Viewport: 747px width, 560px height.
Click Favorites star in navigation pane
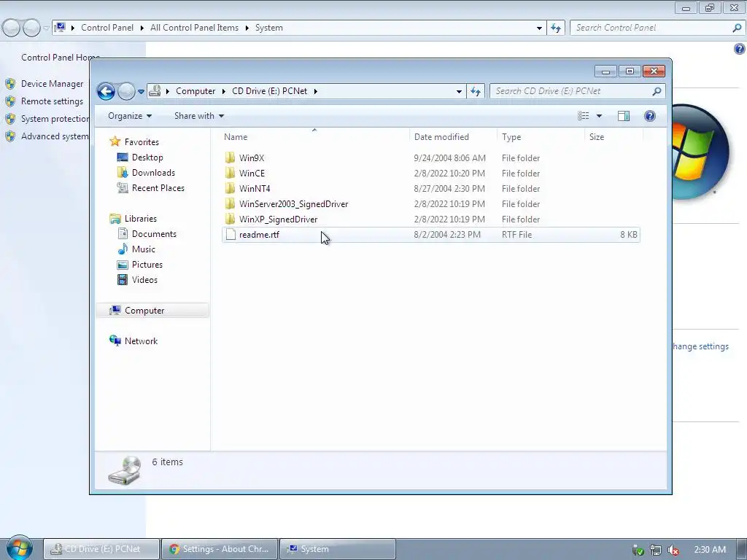pyautogui.click(x=115, y=141)
